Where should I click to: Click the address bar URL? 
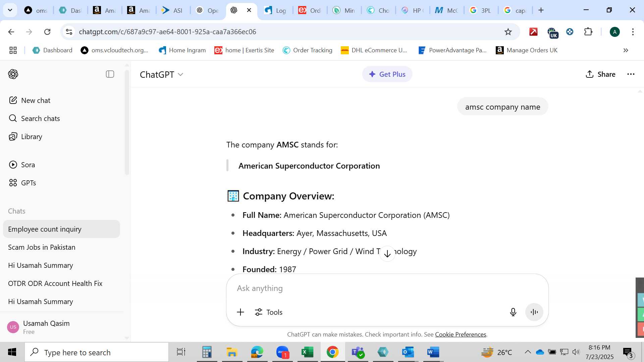[x=167, y=32]
